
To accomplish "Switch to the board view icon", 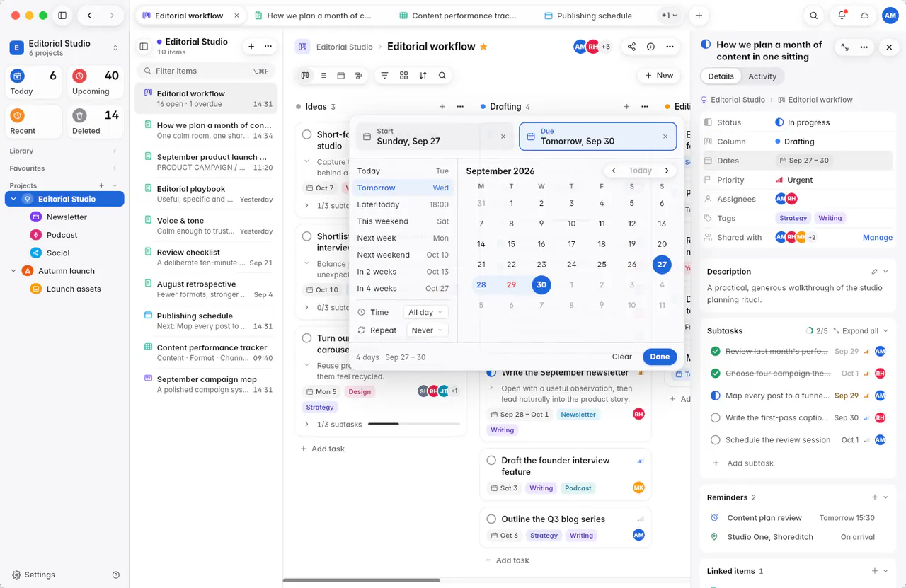I will [x=305, y=75].
